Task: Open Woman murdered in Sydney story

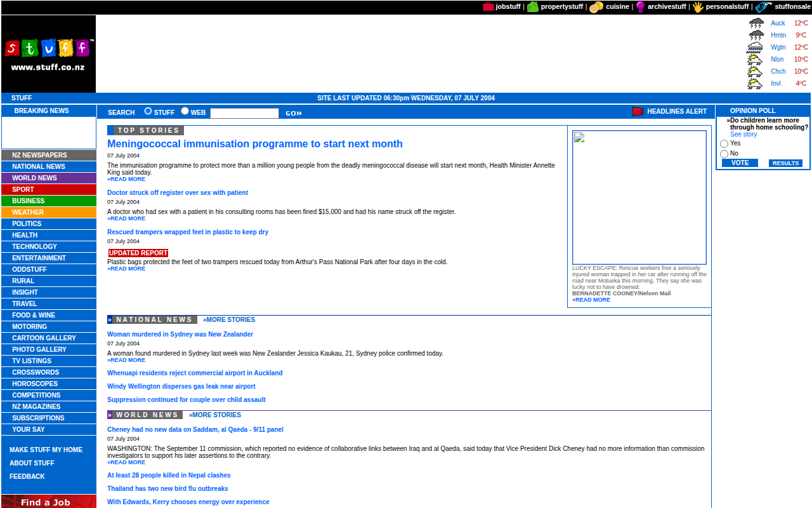Action: [180, 335]
